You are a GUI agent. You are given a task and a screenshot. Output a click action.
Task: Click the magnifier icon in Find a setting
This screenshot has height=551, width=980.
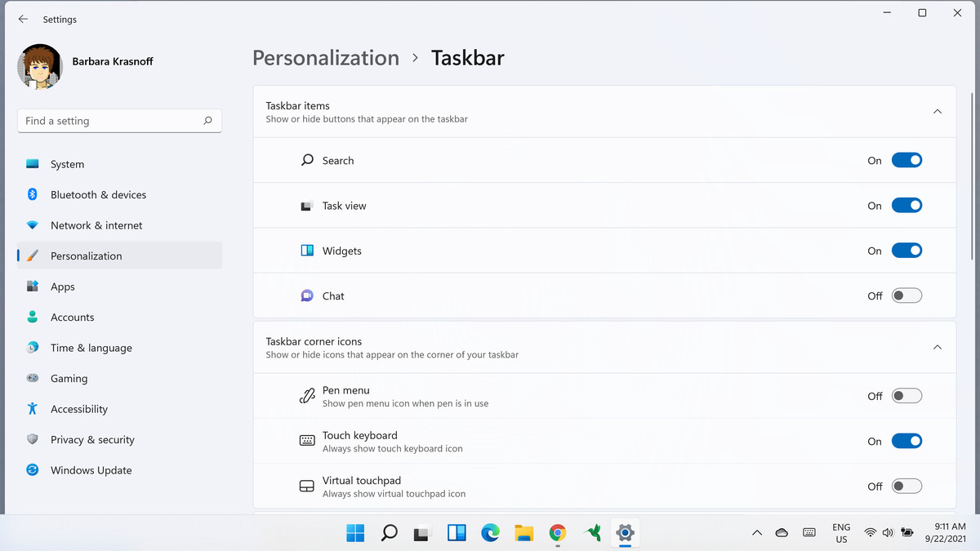pyautogui.click(x=207, y=121)
